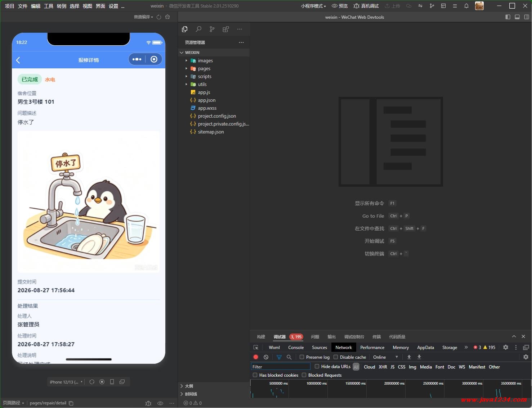Open the 普通编译 compile mode dropdown
The height and width of the screenshot is (408, 532).
click(143, 17)
